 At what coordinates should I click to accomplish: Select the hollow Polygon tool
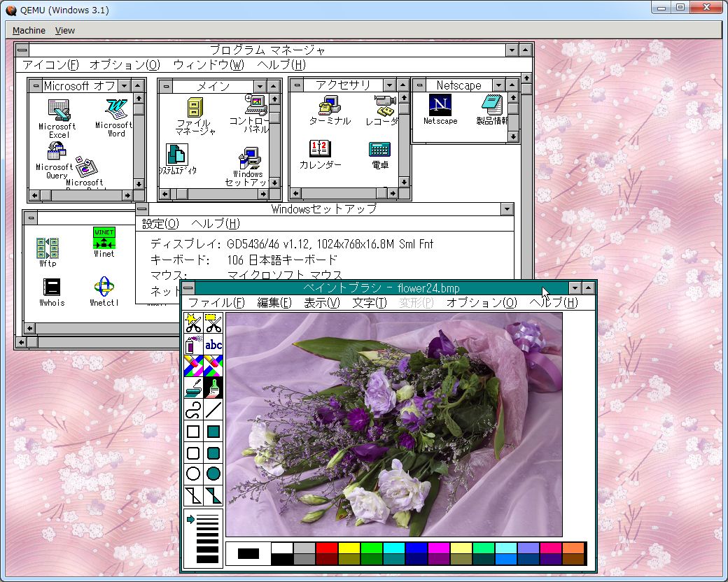point(193,495)
